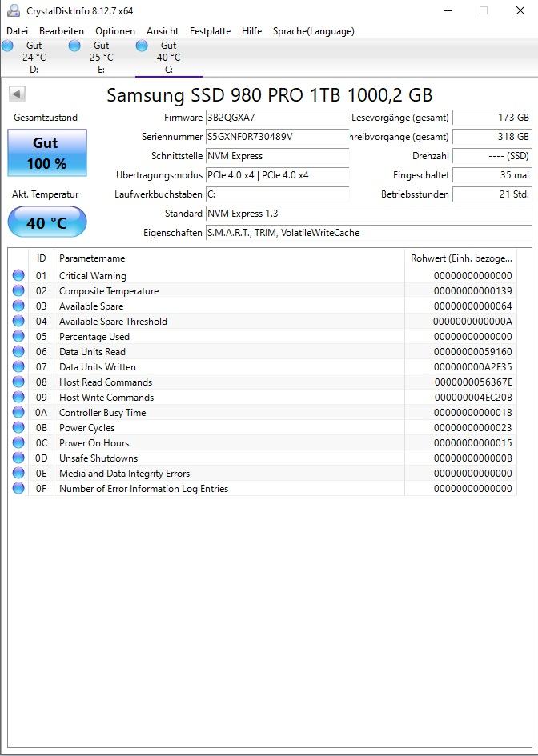Image resolution: width=538 pixels, height=756 pixels.
Task: Click the ID column header
Action: [42, 258]
